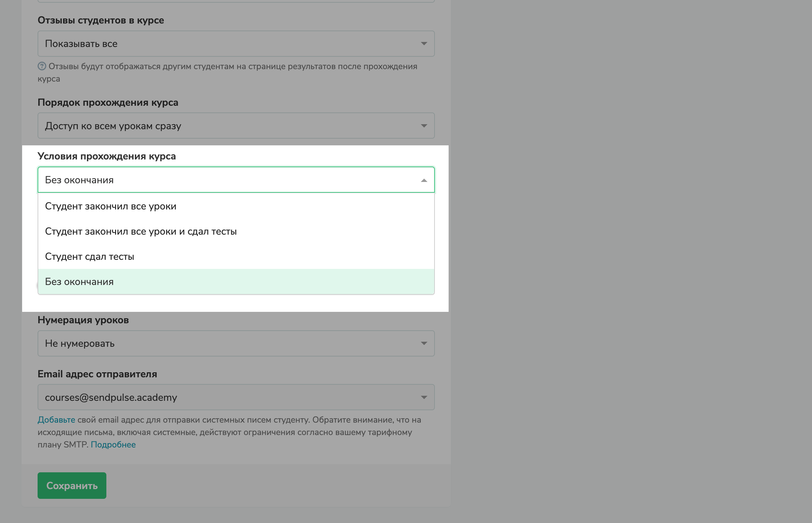The width and height of the screenshot is (812, 523).
Task: Click the 'Нумерация уроков' heading label
Action: click(x=83, y=320)
